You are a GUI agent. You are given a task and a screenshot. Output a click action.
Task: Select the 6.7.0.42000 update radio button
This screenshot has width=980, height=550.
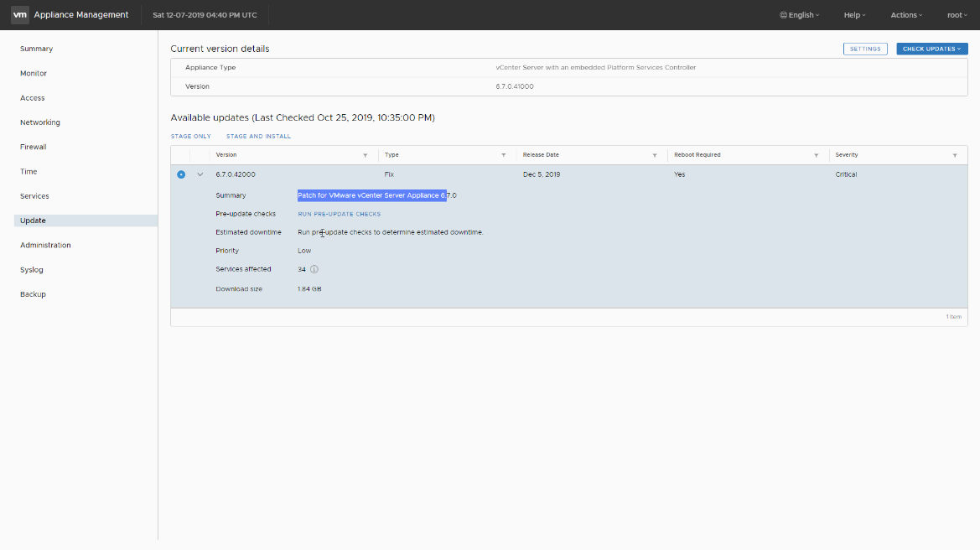coord(180,174)
